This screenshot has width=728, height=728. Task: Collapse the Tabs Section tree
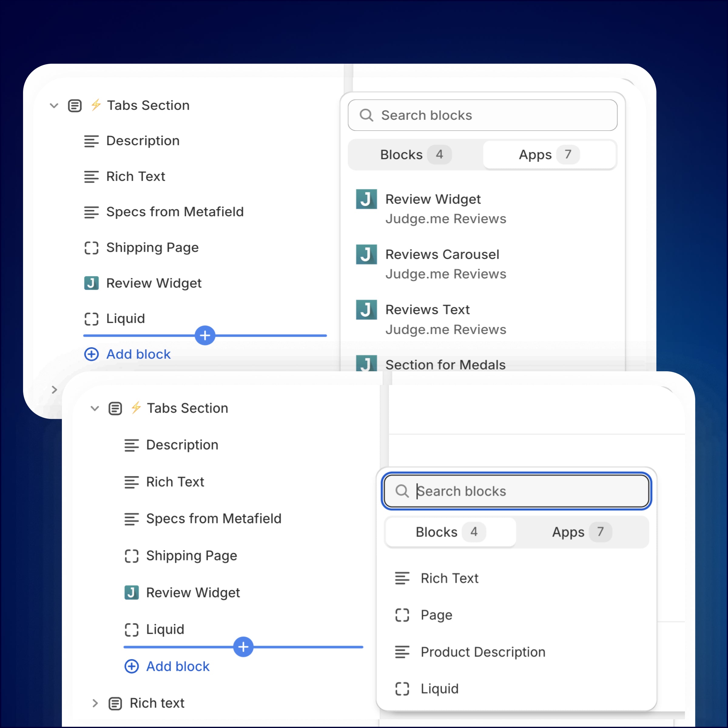[54, 106]
